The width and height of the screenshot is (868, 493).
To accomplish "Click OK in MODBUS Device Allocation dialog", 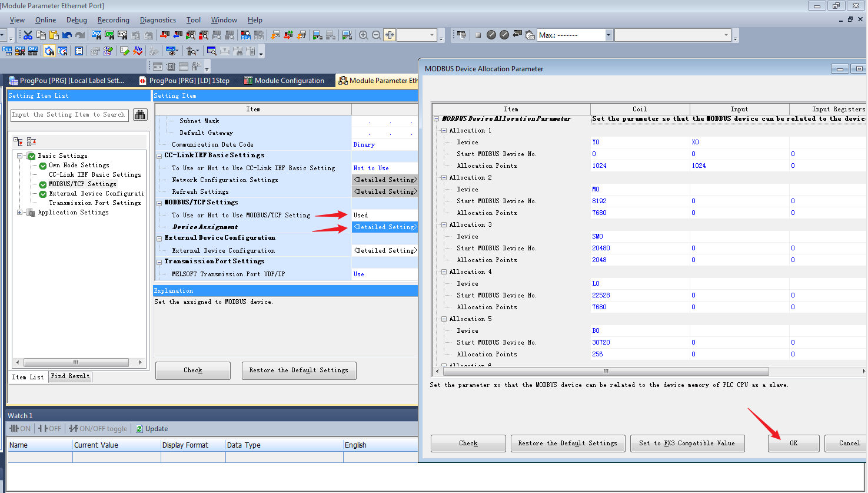I will pyautogui.click(x=793, y=444).
